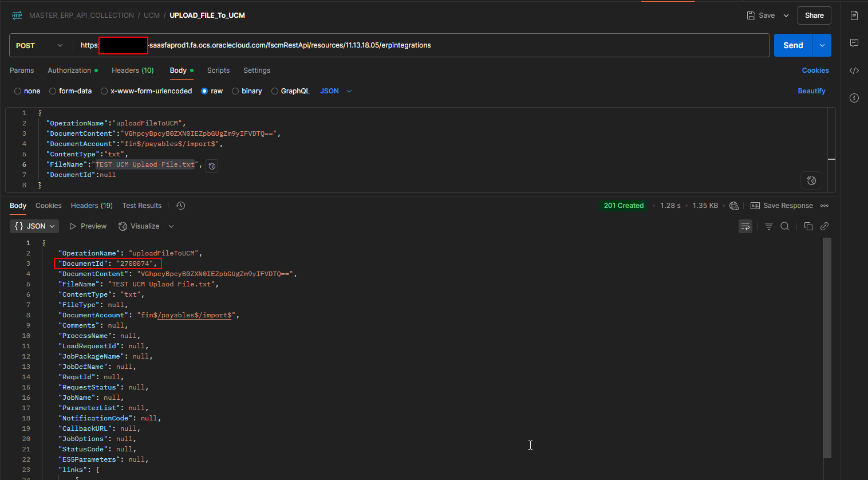868x480 pixels.
Task: Click the Visualize icon in response
Action: (123, 226)
